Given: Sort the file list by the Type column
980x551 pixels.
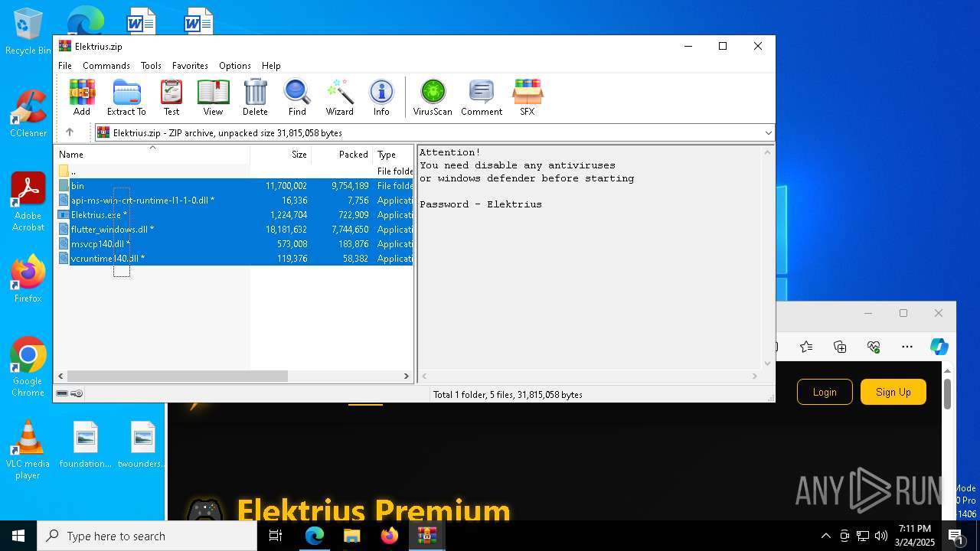Looking at the screenshot, I should 393,155.
